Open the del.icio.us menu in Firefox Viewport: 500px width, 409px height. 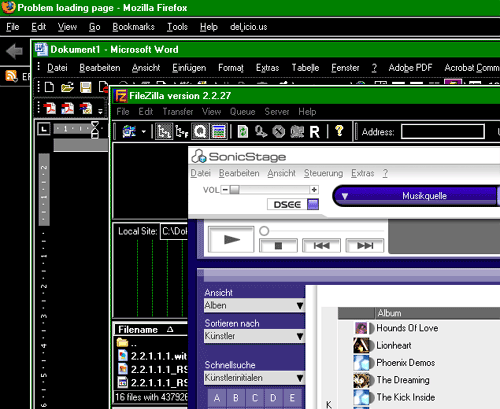(x=249, y=27)
